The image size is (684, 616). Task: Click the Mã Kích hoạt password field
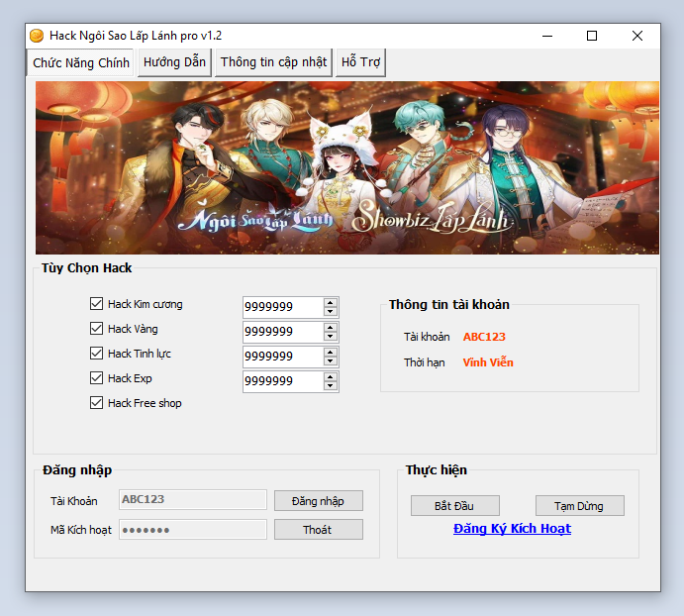pos(193,530)
